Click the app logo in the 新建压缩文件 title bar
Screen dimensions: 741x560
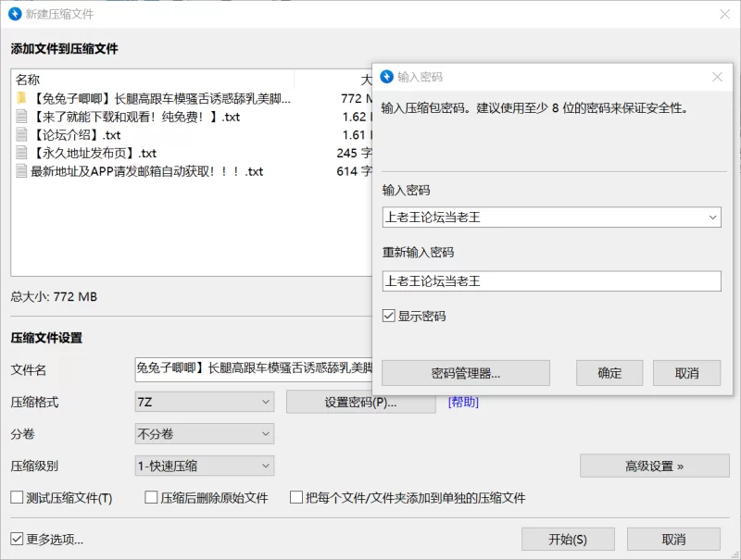point(15,14)
